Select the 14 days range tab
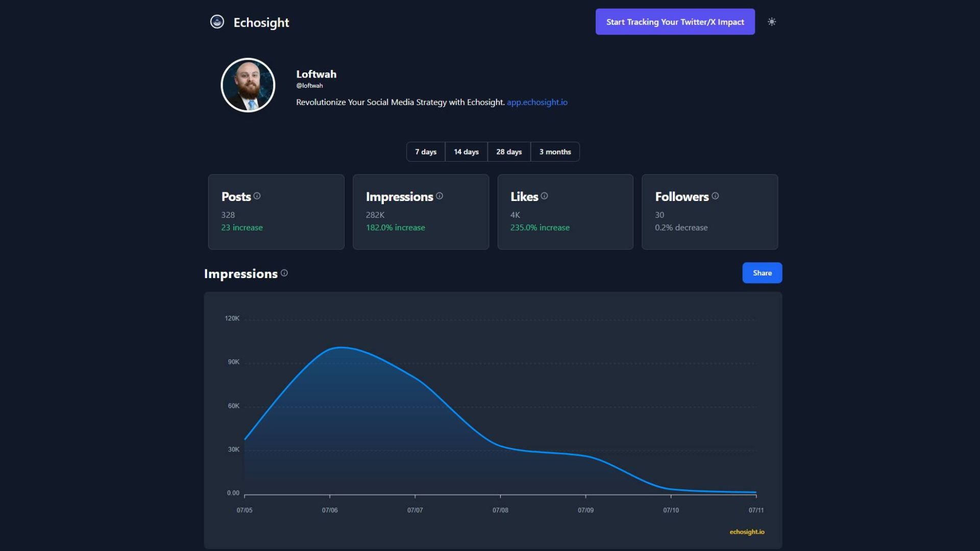The image size is (980, 551). coord(467,152)
